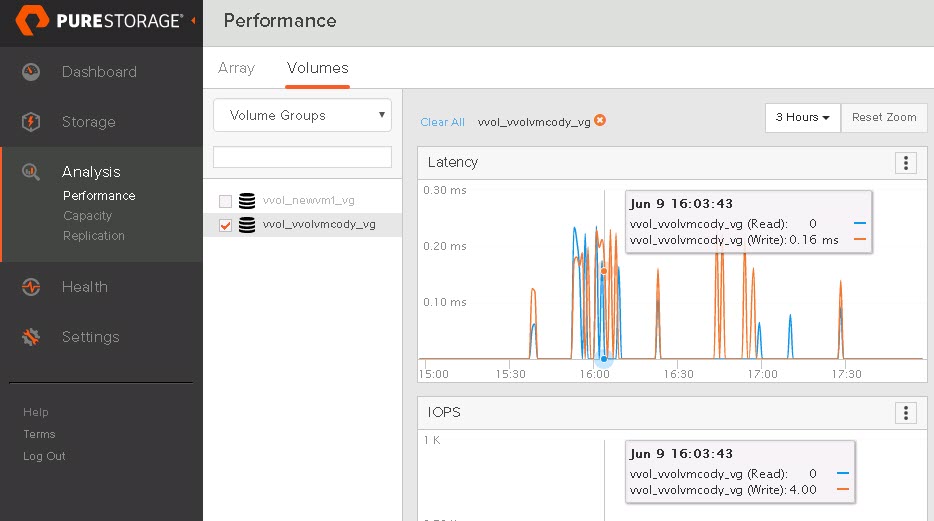934x521 pixels.
Task: Click the vvol_vvolvmcody_vg filter tag text
Action: pyautogui.click(x=534, y=122)
